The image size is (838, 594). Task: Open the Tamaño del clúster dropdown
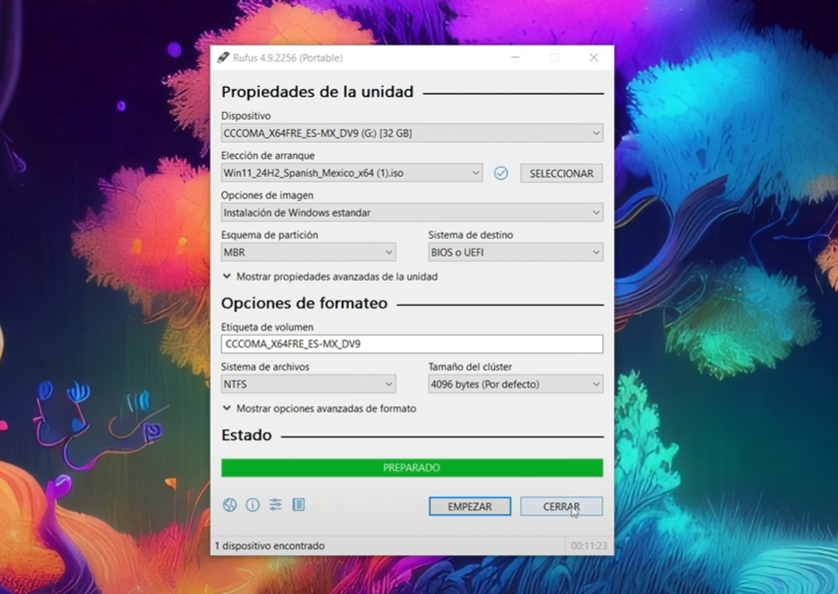click(x=516, y=384)
